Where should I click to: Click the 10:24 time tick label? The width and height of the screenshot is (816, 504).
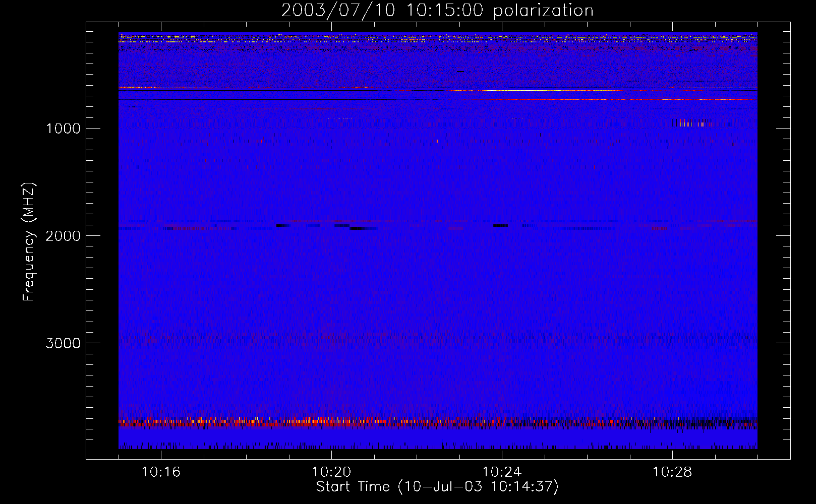pos(502,472)
